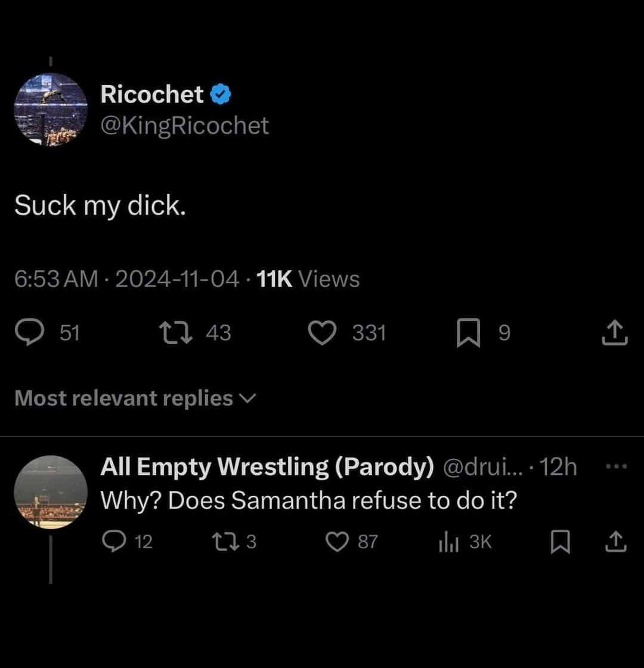Repost the All Empty Wrestling reply
The image size is (644, 668).
point(226,542)
